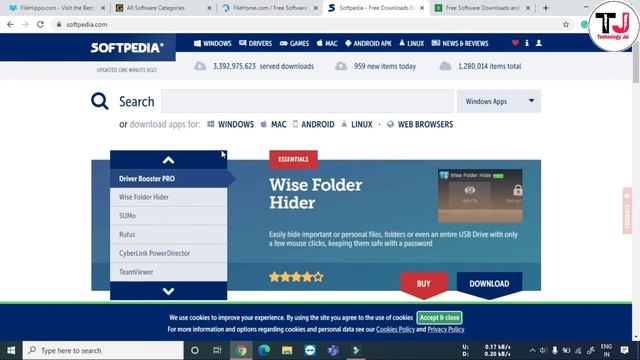Screen dimensions: 640x360
Task: Open Microsoft Teams from the taskbar
Action: pos(333,350)
